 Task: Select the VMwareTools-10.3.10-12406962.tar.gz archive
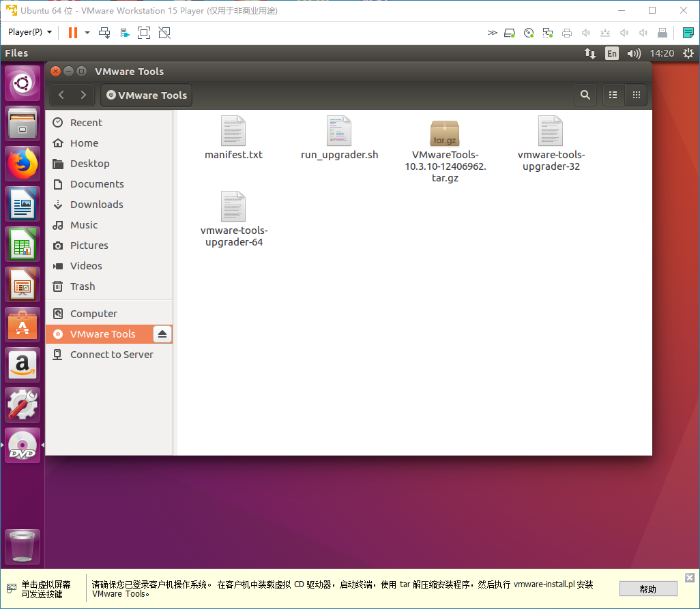[x=445, y=151]
